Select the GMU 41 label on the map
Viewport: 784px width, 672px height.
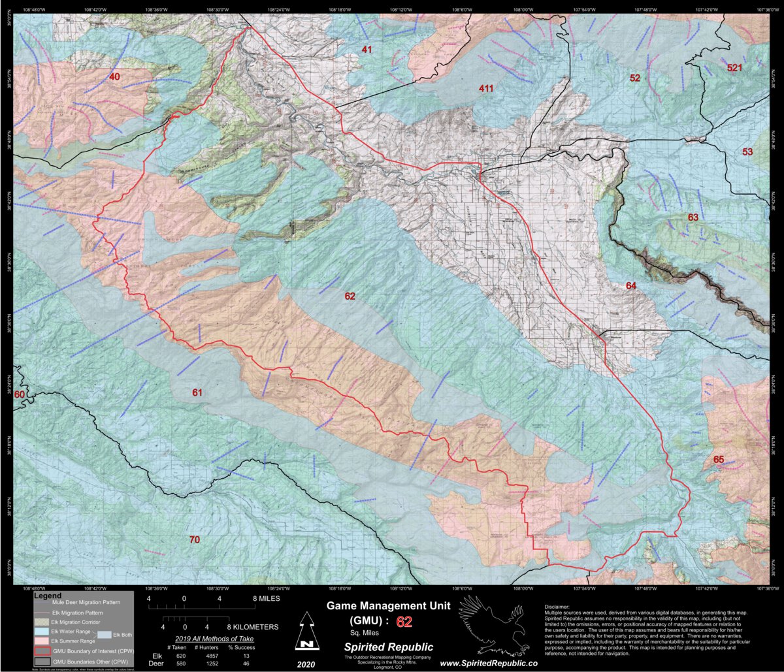366,48
